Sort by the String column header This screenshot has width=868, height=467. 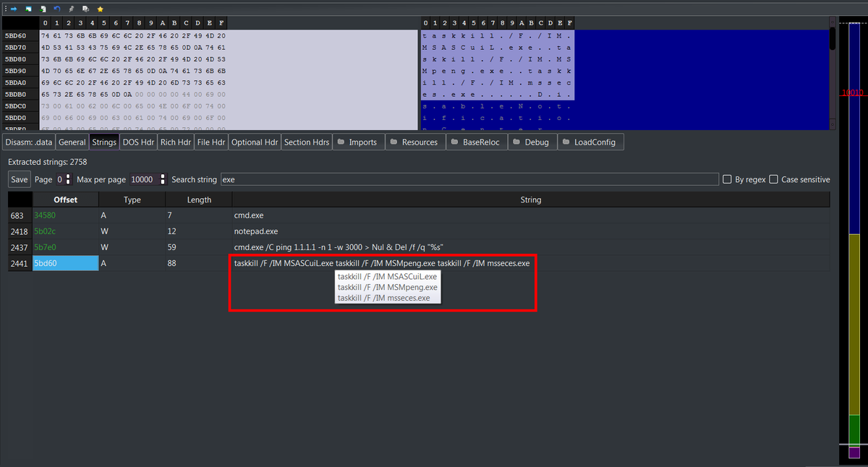coord(531,200)
